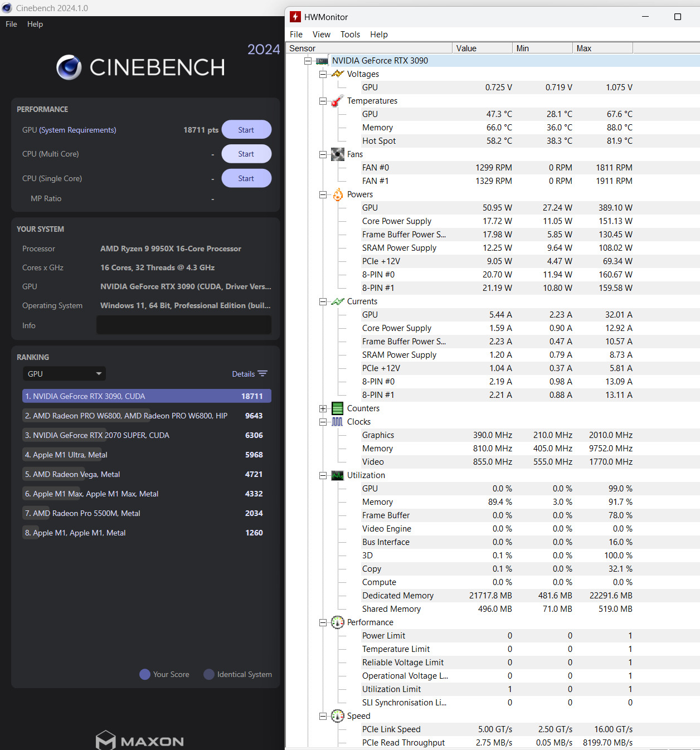This screenshot has width=700, height=750.
Task: Click the Maxon logo in Cinebench
Action: [139, 741]
